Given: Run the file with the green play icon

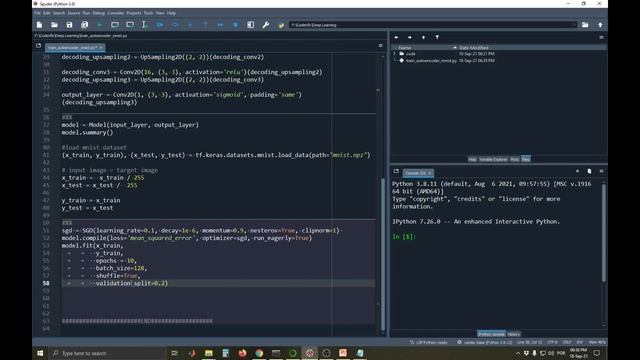Looking at the screenshot, I should [x=100, y=25].
